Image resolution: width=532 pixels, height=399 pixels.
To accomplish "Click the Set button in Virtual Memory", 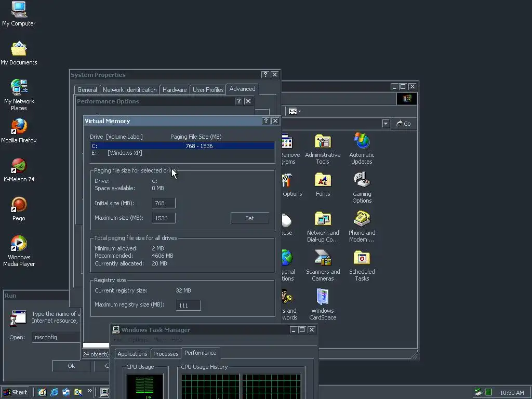I will click(250, 218).
